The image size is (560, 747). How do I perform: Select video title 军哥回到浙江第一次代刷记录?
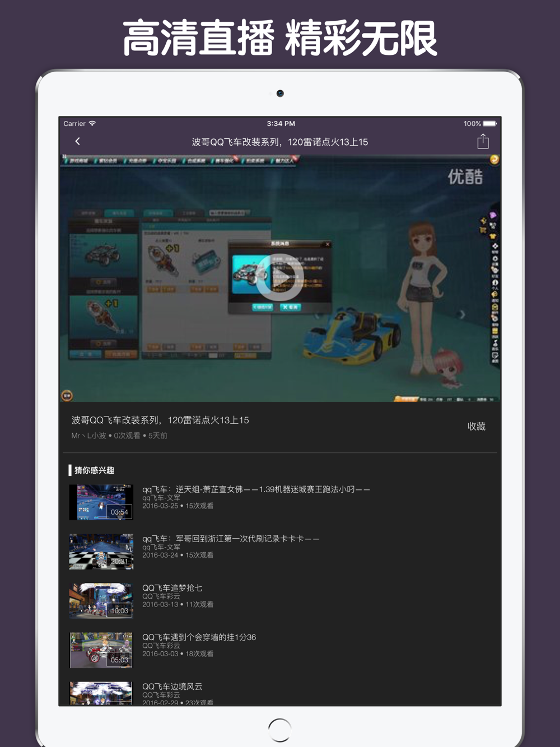[231, 539]
